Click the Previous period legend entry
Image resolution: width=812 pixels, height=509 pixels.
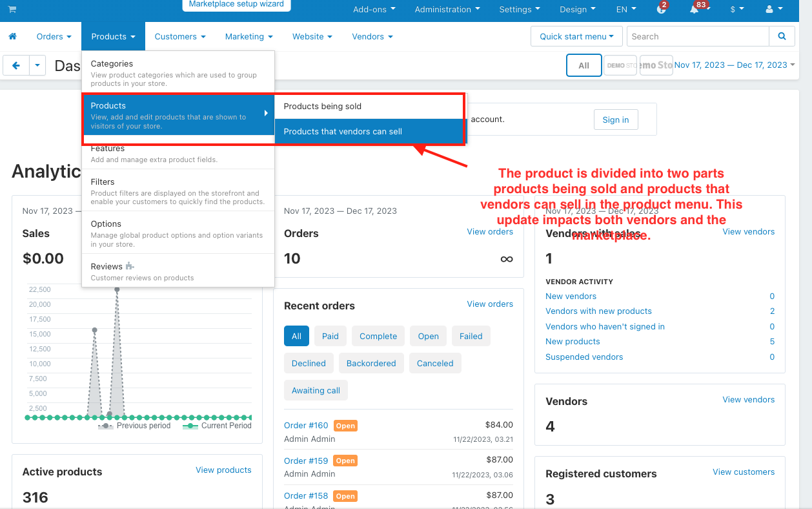(135, 426)
